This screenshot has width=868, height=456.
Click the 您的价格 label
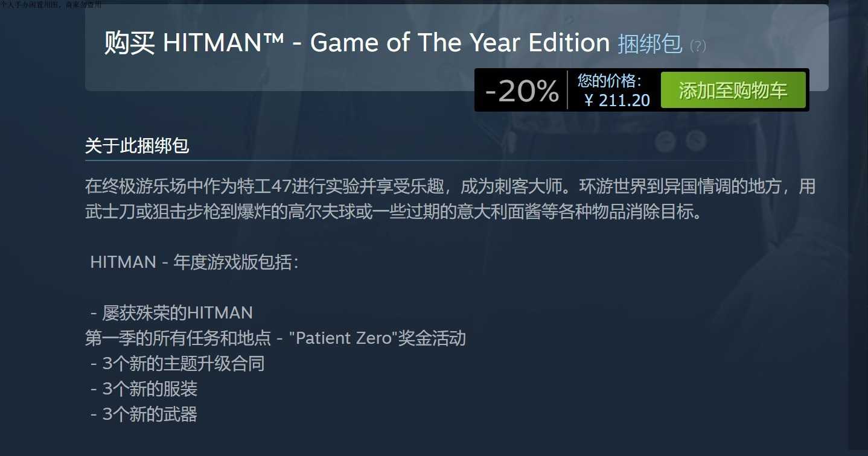(x=610, y=80)
